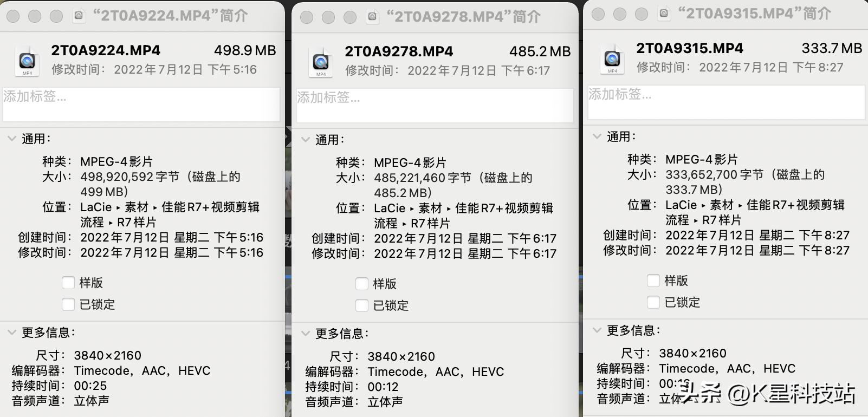Viewport: 868px width, 417px height.
Task: Click the 2T0A9315.MP4 file icon
Action: click(612, 58)
